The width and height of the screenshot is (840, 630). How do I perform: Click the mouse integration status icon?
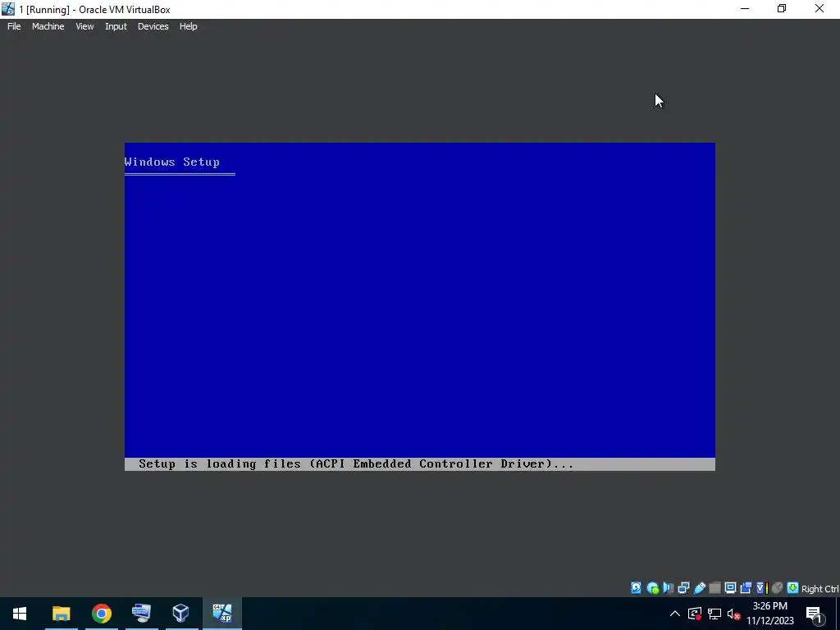(x=777, y=588)
